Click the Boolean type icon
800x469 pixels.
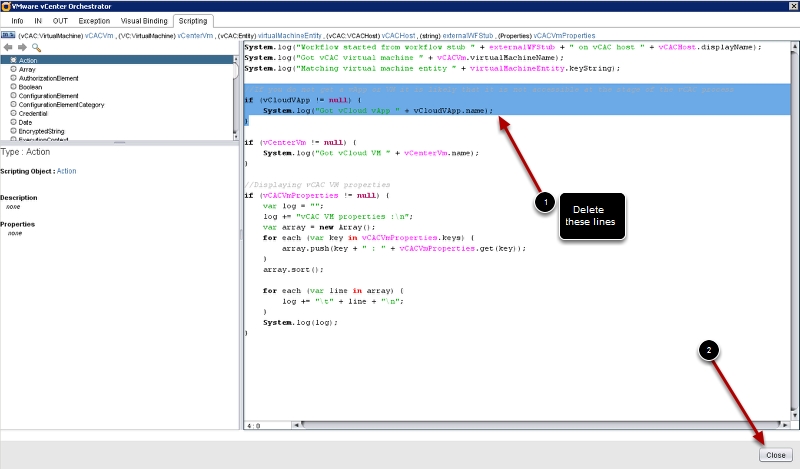click(x=13, y=87)
